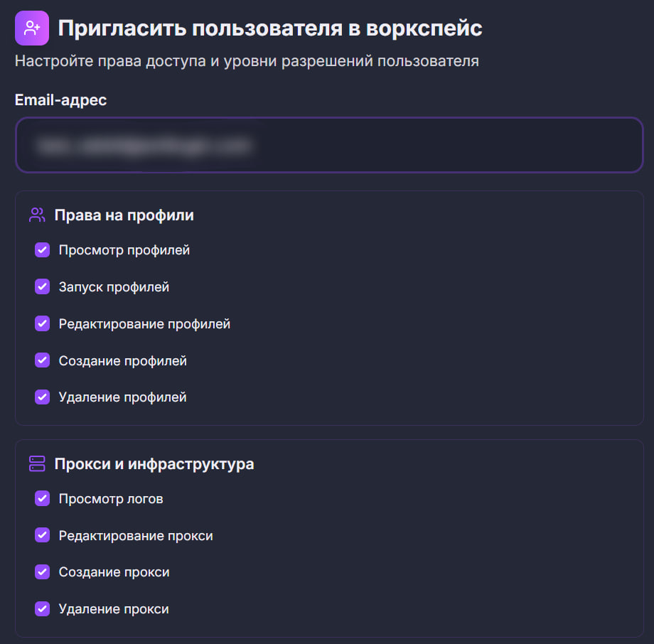Click the Просмотр логов label text
The width and height of the screenshot is (654, 644).
[111, 499]
